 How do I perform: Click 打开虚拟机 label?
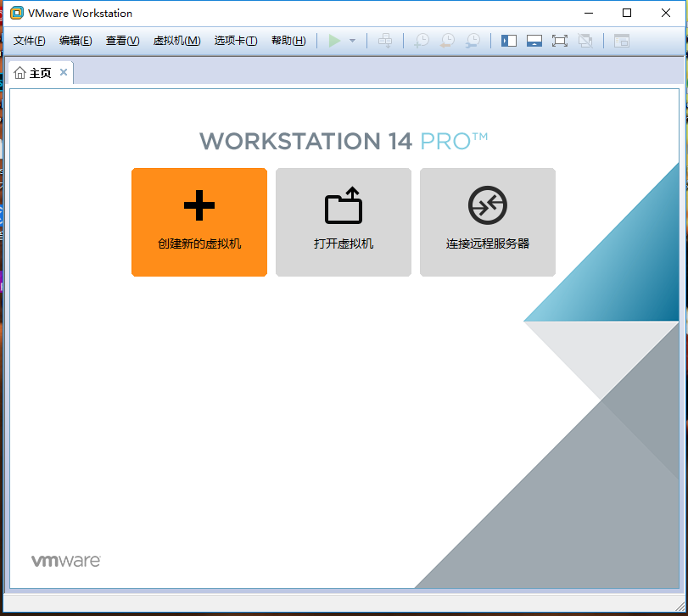(x=344, y=244)
